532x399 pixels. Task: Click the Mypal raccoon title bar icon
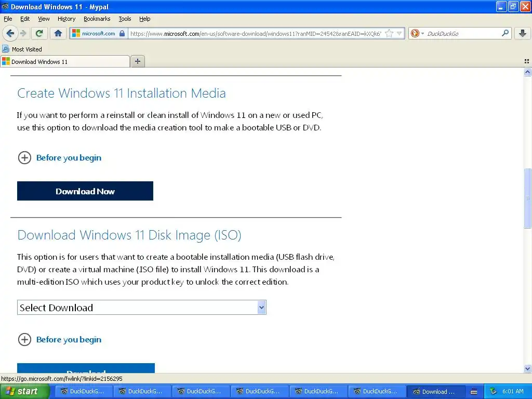5,6
